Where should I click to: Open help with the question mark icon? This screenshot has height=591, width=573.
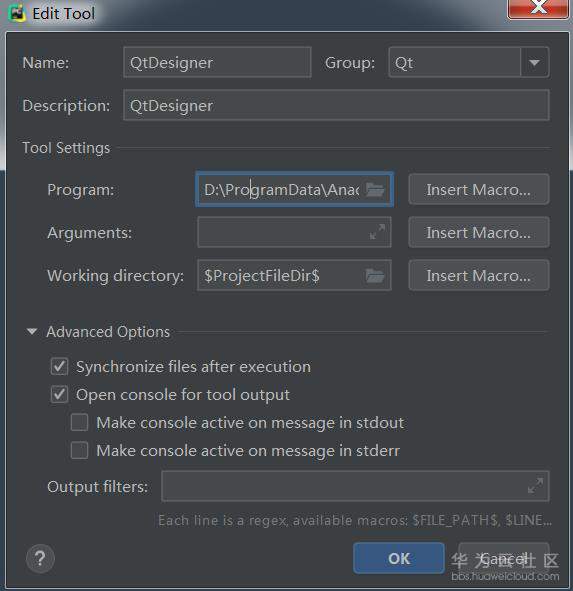pyautogui.click(x=40, y=558)
